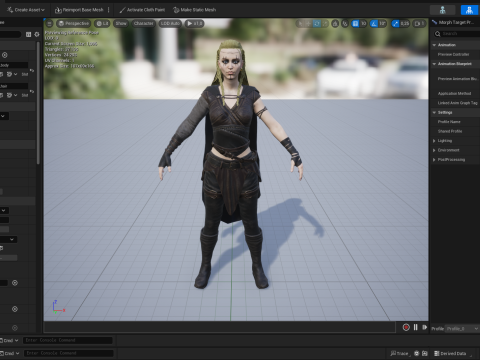Click the save icon in status bar

[x=425, y=353]
